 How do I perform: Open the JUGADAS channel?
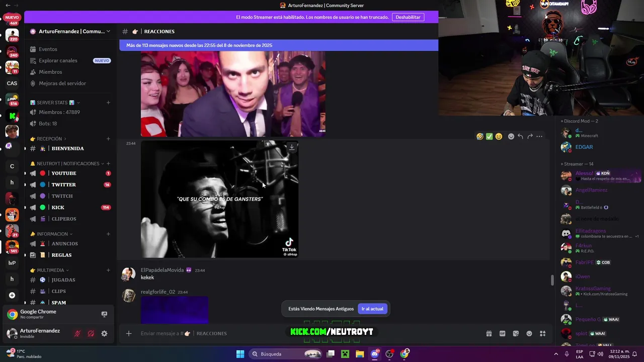point(70,280)
